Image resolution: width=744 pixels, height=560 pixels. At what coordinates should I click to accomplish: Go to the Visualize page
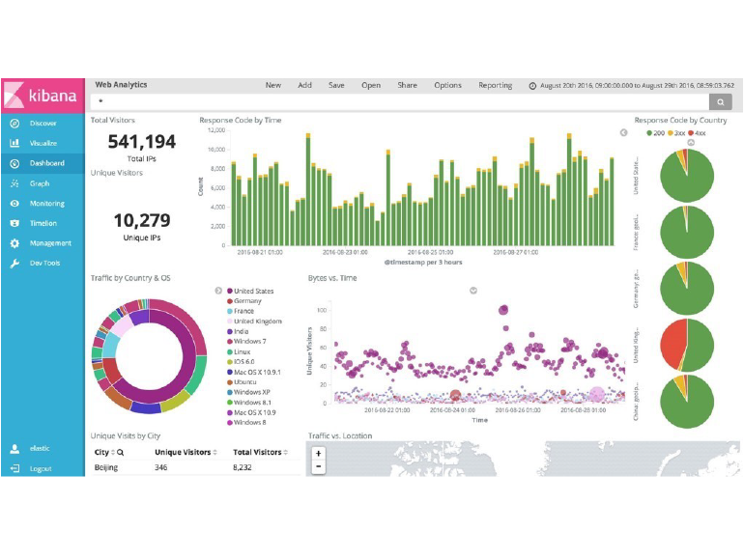[43, 143]
